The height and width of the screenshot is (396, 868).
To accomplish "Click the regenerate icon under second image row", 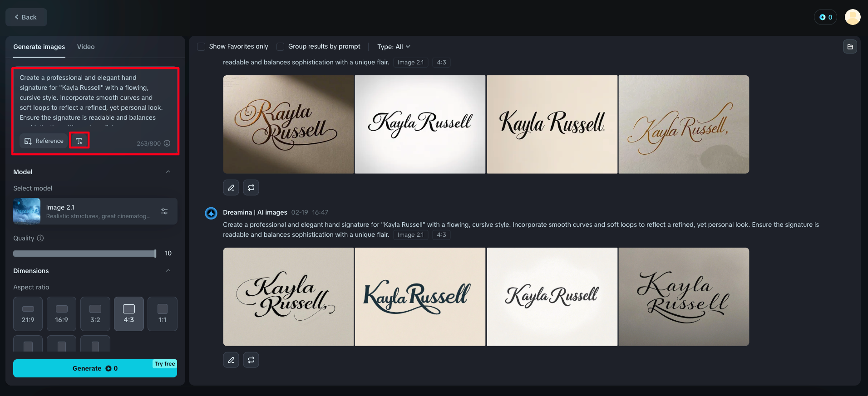I will click(x=251, y=360).
